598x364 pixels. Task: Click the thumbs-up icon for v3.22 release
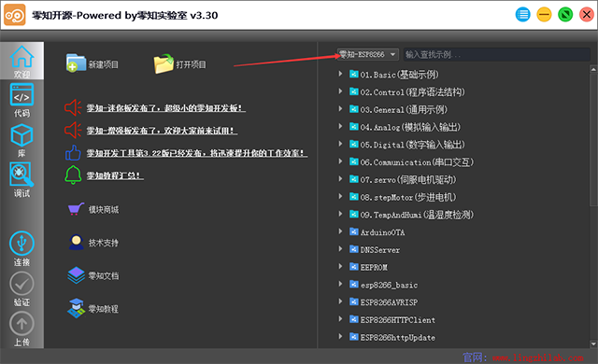pos(73,153)
